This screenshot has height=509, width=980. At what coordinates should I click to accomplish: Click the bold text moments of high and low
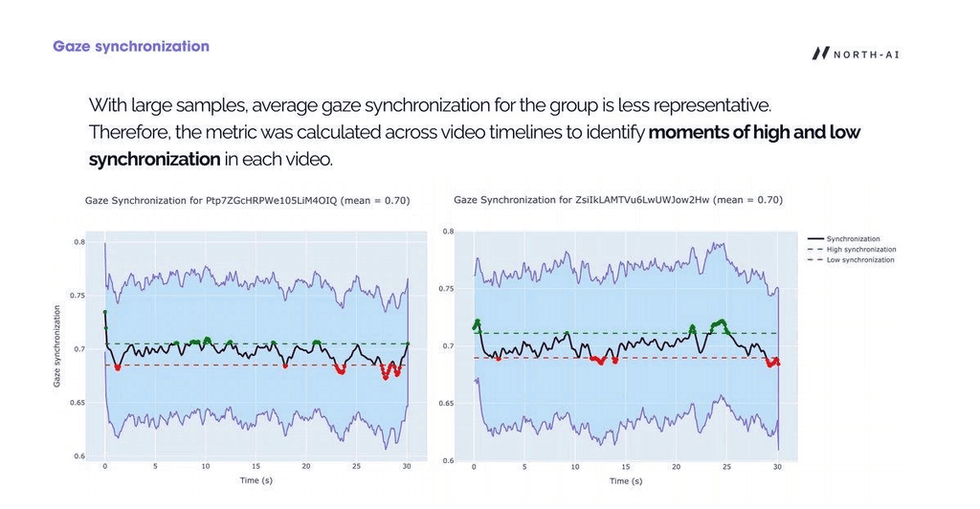tap(754, 132)
